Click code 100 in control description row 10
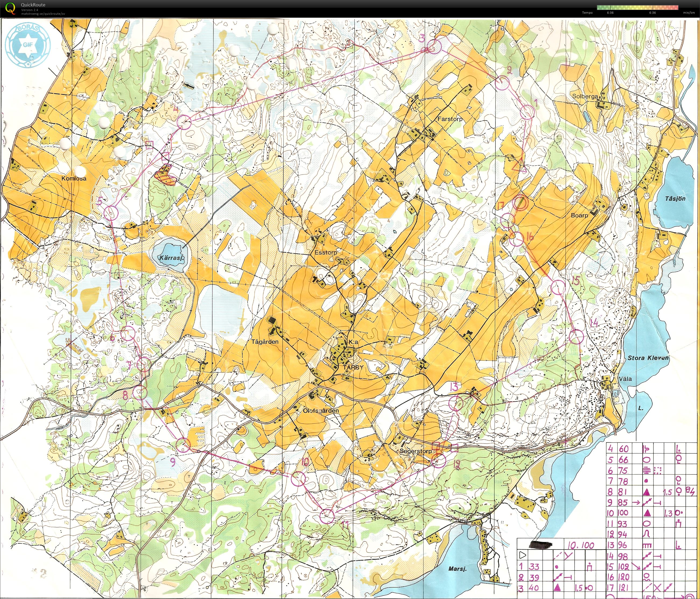Viewport: 700px width, 599px height. click(623, 513)
